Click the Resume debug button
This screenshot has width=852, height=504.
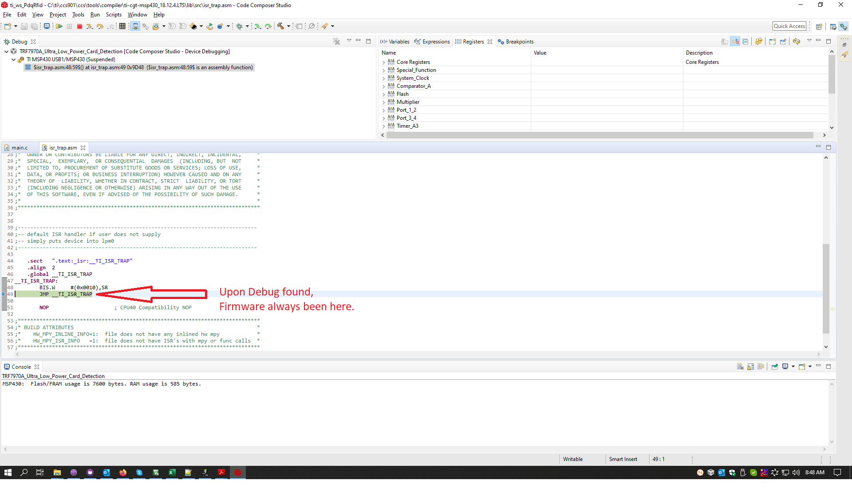[x=59, y=27]
